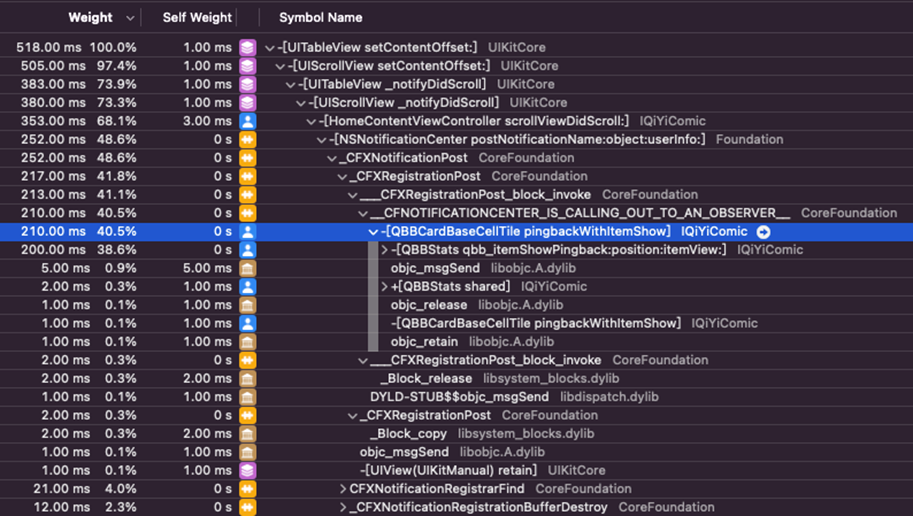Click UIKitCore icon for UITableView setContentOffset: row
Screen dimensions: 913x516
pyautogui.click(x=247, y=47)
